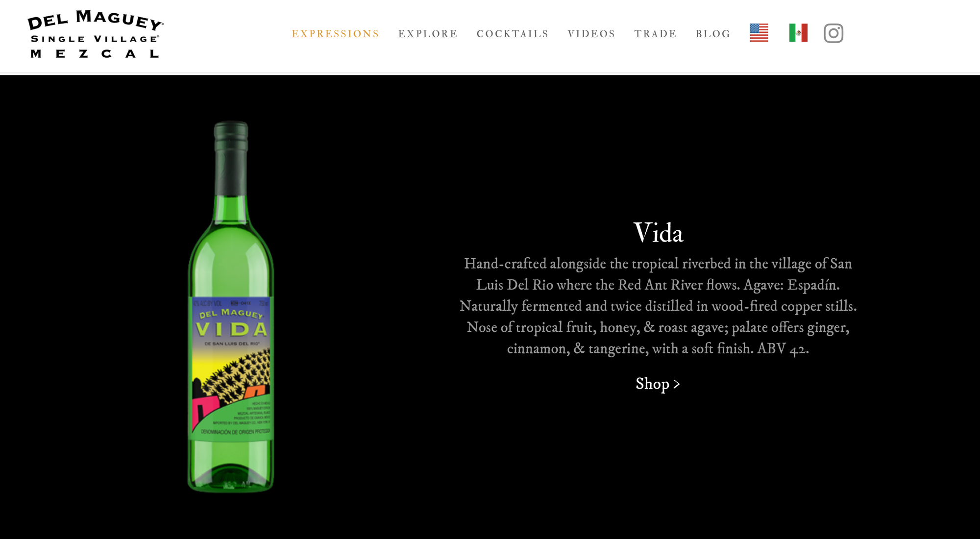
Task: Open the Videos section
Action: [591, 34]
